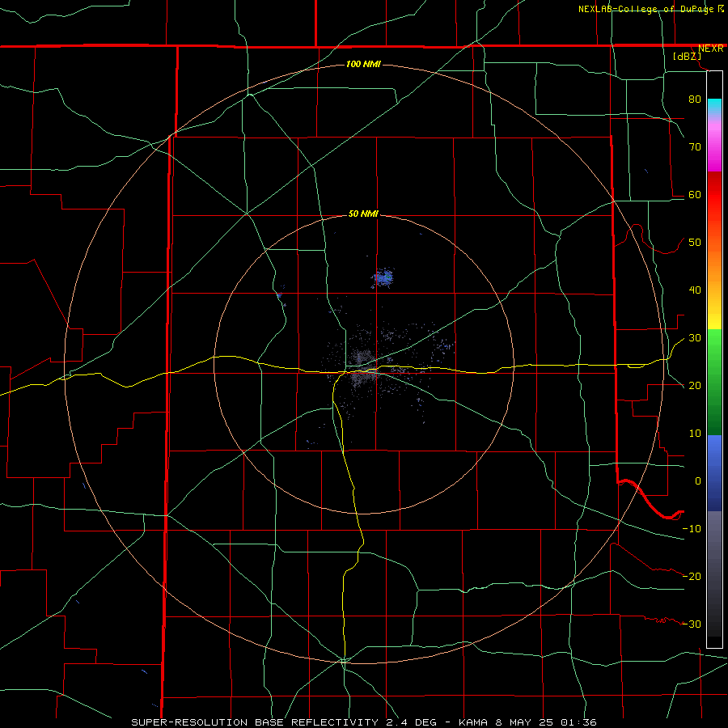Click the 0 value on the dBZ scale
The height and width of the screenshot is (728, 728).
698,481
